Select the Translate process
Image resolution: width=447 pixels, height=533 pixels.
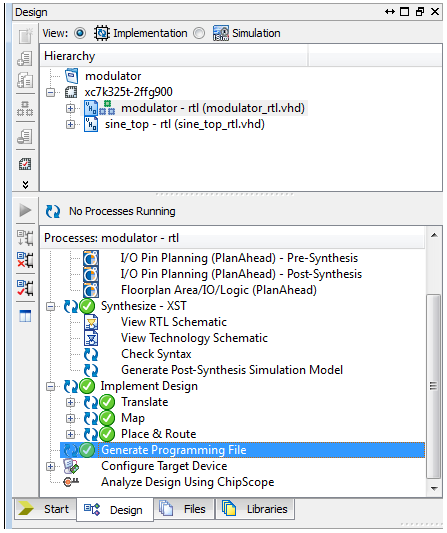coord(144,402)
